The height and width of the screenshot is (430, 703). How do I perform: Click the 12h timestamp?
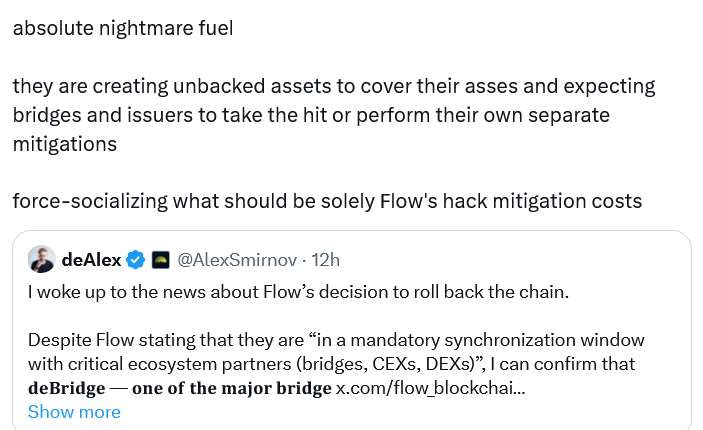point(326,260)
